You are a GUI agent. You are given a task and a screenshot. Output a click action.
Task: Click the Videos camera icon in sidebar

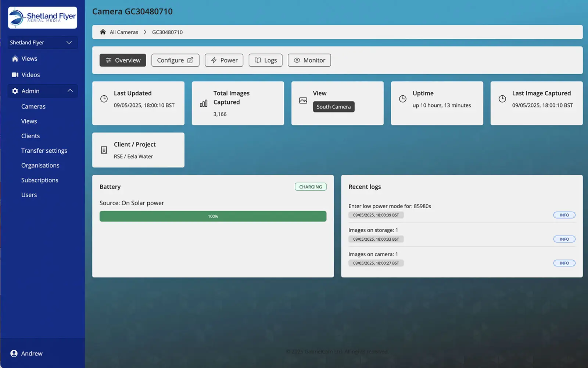pos(15,74)
